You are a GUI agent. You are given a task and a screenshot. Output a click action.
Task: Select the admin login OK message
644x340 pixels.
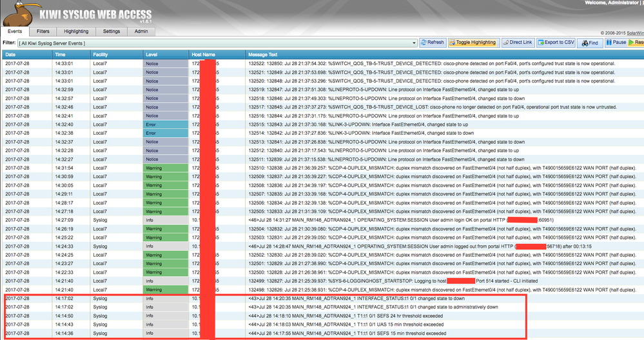(x=401, y=221)
